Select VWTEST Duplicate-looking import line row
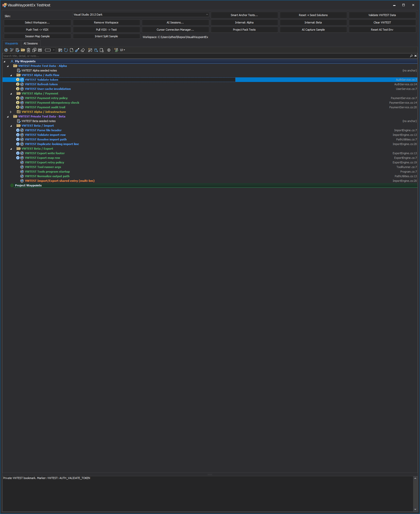The height and width of the screenshot is (514, 420). [x=210, y=144]
